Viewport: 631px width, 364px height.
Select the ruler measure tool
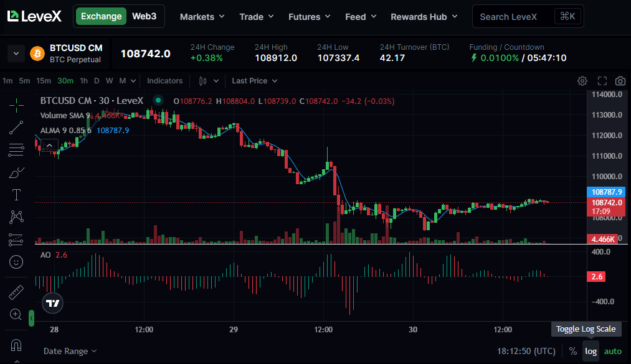tap(16, 292)
